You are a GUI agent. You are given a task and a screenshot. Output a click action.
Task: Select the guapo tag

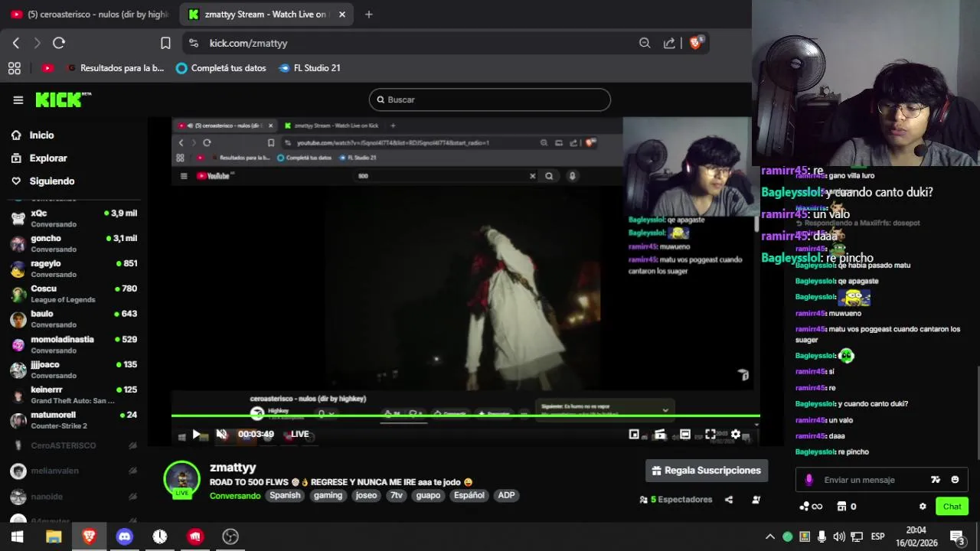[x=428, y=495]
